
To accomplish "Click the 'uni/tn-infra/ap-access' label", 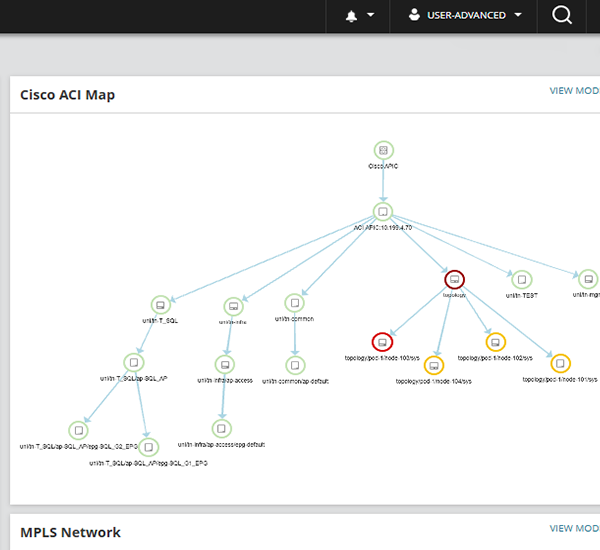I will pos(225,380).
